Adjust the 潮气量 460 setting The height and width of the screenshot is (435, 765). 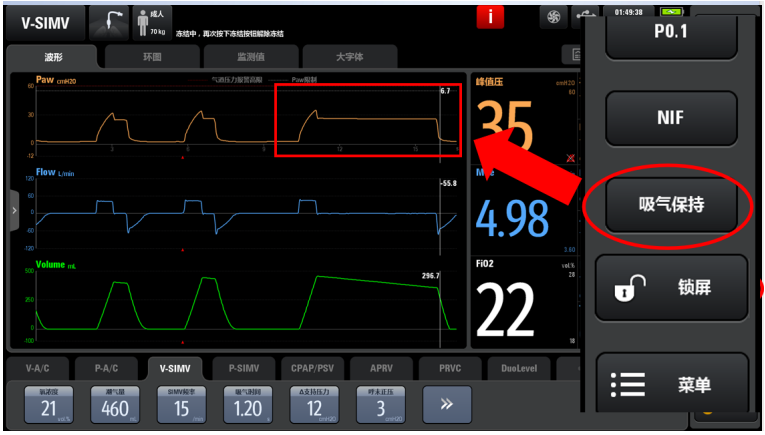(115, 405)
